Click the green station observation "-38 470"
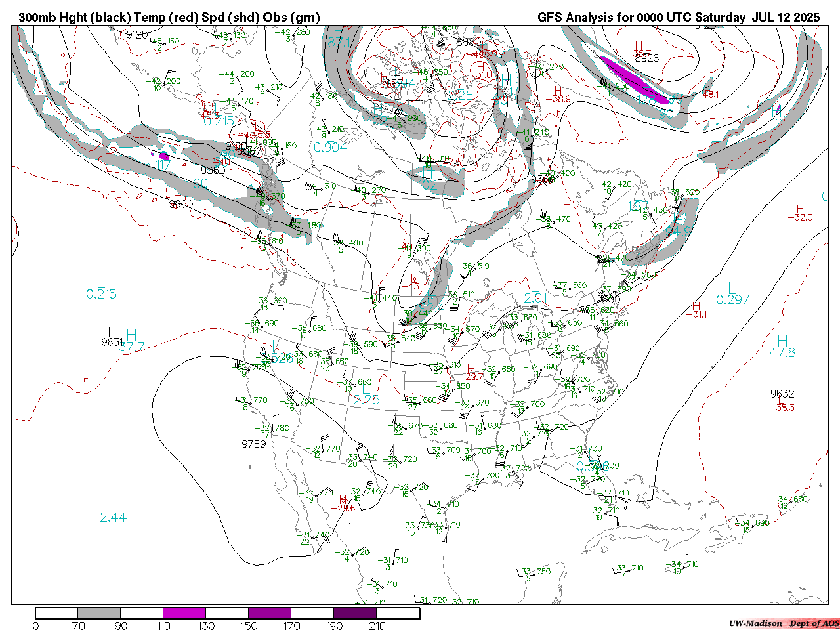The image size is (840, 630). coord(553,219)
